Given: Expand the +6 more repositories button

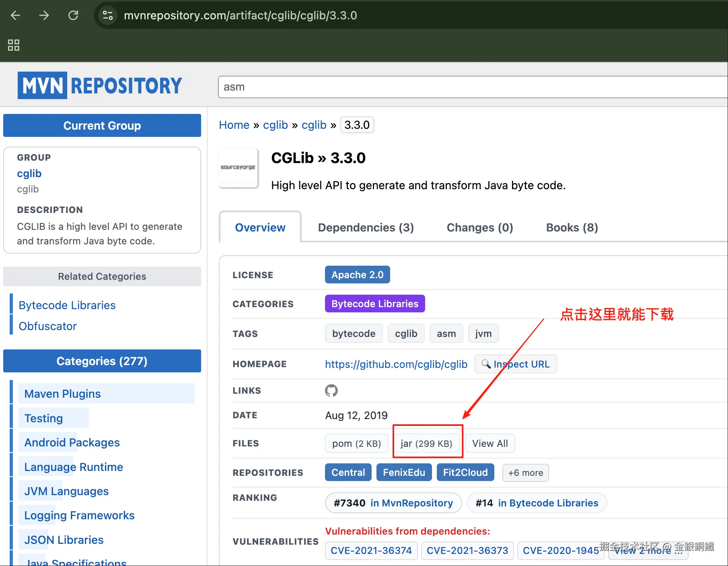Looking at the screenshot, I should pyautogui.click(x=525, y=473).
